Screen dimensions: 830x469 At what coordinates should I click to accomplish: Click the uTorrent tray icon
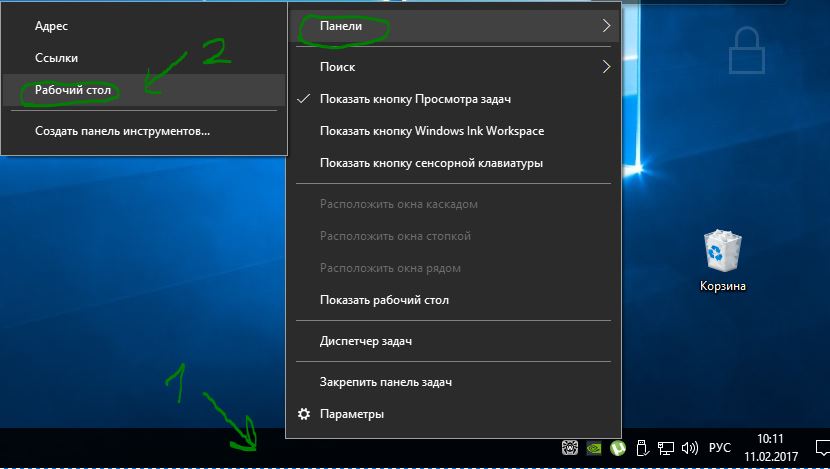point(617,448)
